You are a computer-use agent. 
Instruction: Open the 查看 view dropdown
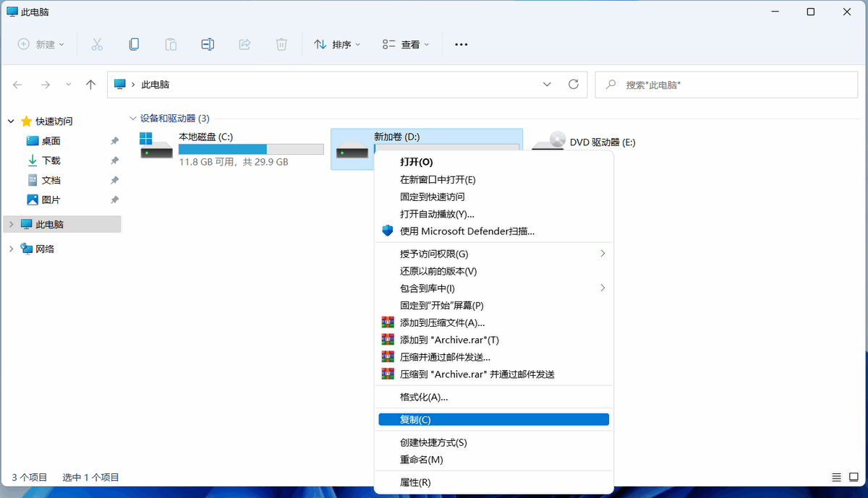pos(406,44)
